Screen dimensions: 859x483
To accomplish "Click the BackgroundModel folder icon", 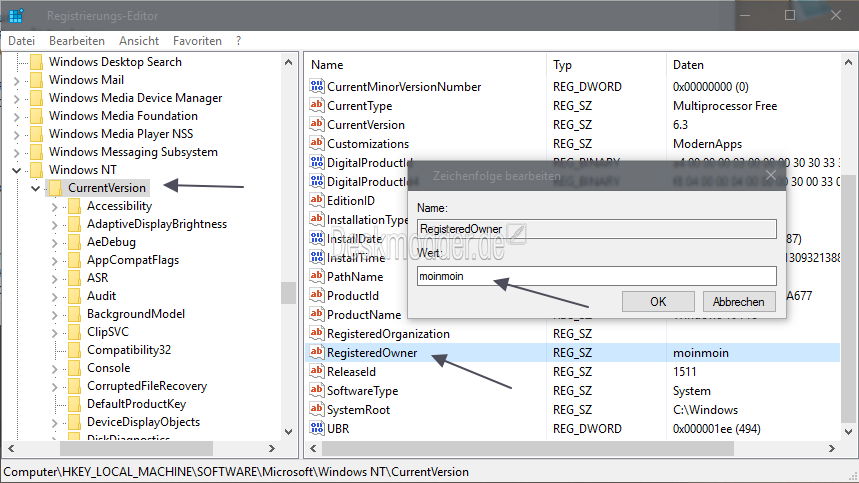I will (x=75, y=314).
